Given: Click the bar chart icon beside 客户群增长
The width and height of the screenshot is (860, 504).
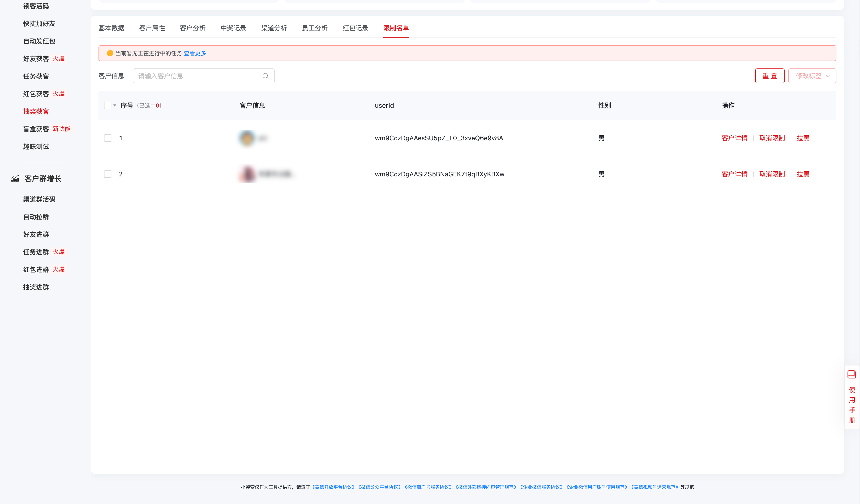Looking at the screenshot, I should pos(15,178).
